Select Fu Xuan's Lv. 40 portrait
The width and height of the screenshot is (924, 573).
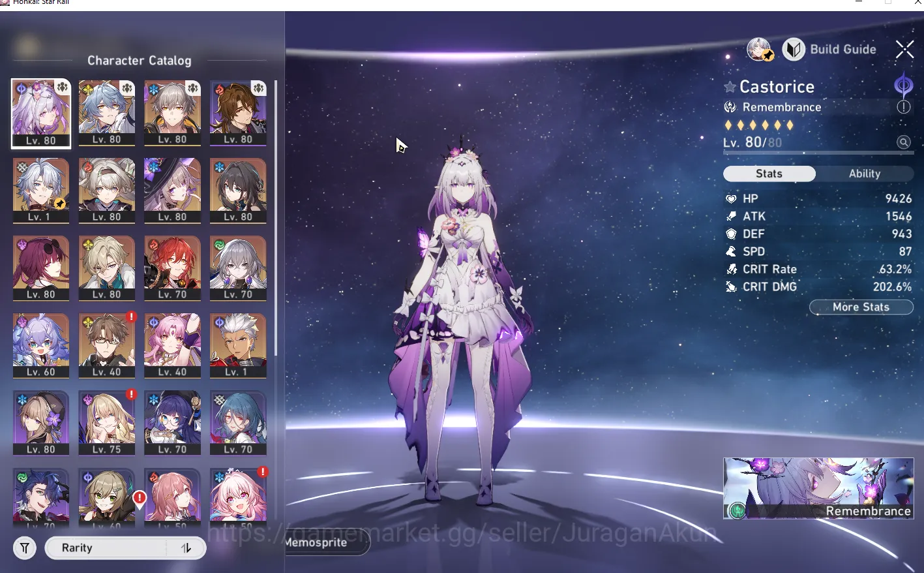pos(172,346)
